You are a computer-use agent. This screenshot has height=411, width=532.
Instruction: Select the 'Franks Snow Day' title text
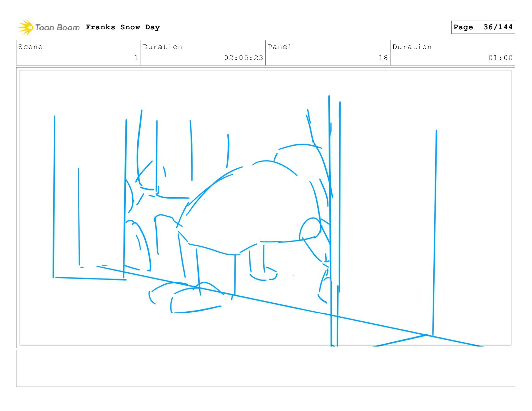(x=123, y=27)
